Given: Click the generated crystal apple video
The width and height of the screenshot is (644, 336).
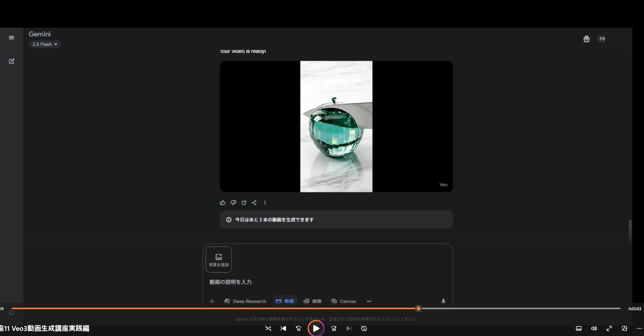Looking at the screenshot, I should [x=336, y=127].
